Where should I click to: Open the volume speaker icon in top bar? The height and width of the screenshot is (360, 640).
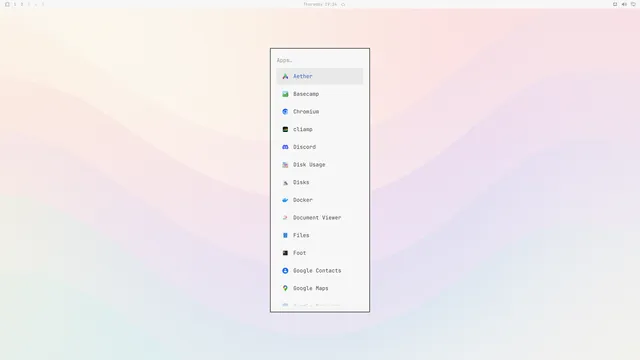coord(624,4)
